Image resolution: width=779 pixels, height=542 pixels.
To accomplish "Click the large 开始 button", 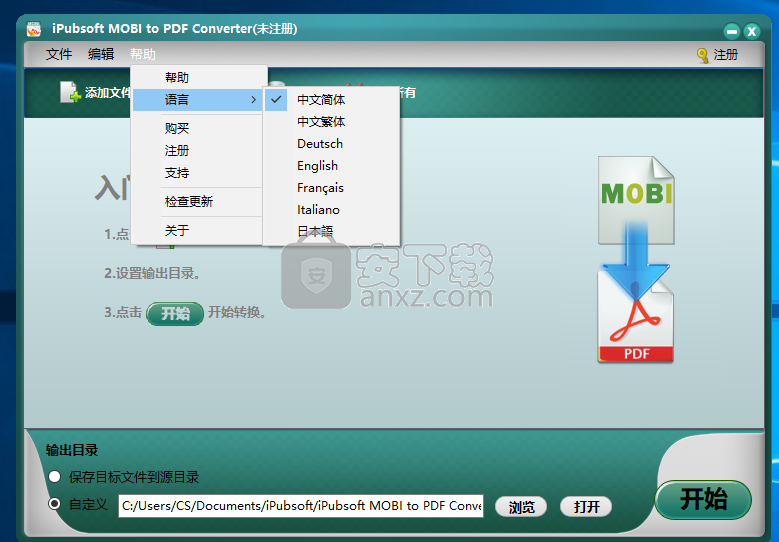I will [x=703, y=499].
